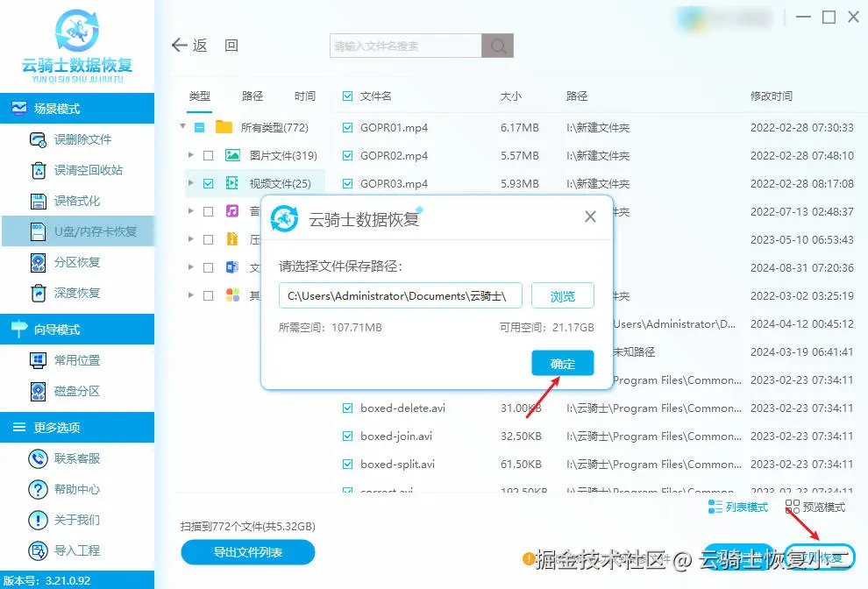Image resolution: width=868 pixels, height=589 pixels.
Task: Open 分区恢复 option
Action: pyautogui.click(x=65, y=262)
